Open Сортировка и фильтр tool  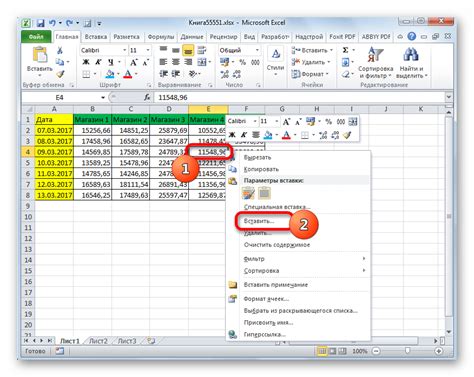(x=376, y=63)
